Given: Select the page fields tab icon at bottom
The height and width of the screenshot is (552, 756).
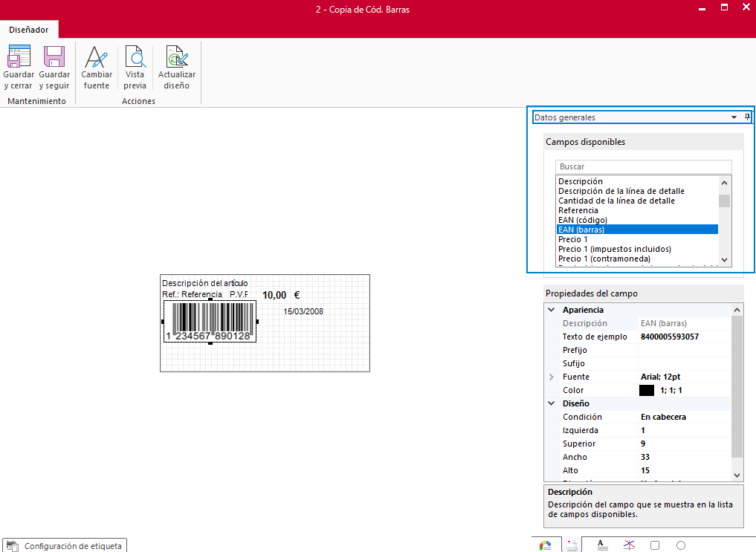Looking at the screenshot, I should [x=572, y=545].
